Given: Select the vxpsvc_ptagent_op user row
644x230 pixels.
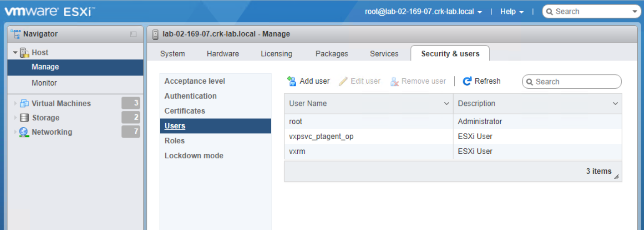Looking at the screenshot, I should 453,137.
